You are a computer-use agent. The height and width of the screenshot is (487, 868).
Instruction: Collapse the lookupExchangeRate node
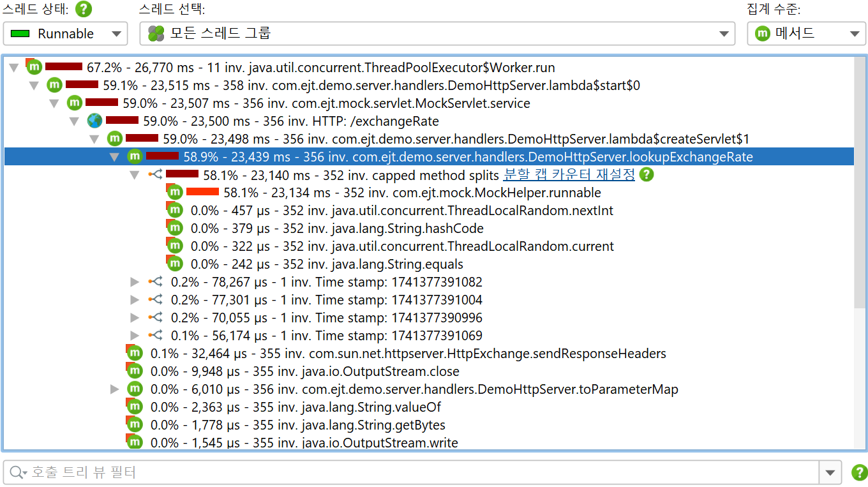115,157
